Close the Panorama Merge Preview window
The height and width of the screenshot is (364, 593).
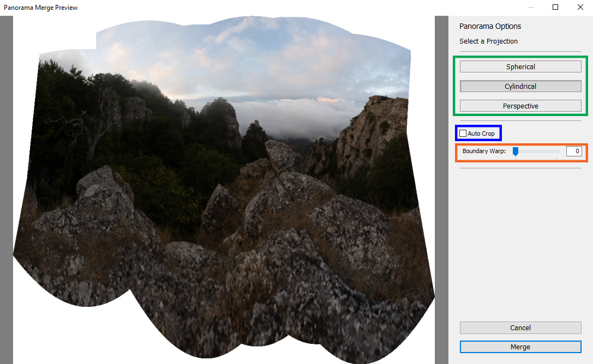point(580,7)
